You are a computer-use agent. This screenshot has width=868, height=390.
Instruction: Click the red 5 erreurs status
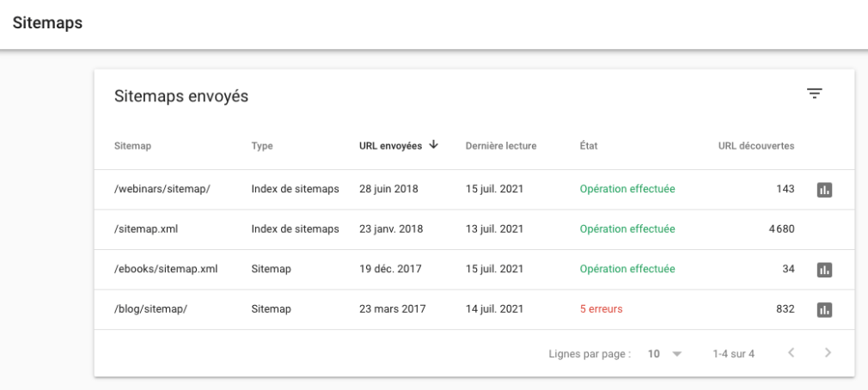[x=602, y=309]
